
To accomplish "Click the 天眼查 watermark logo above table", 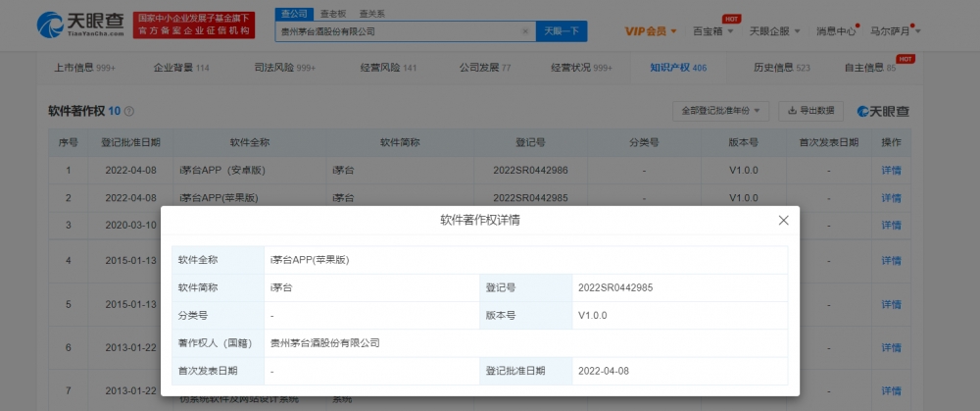I will point(882,111).
